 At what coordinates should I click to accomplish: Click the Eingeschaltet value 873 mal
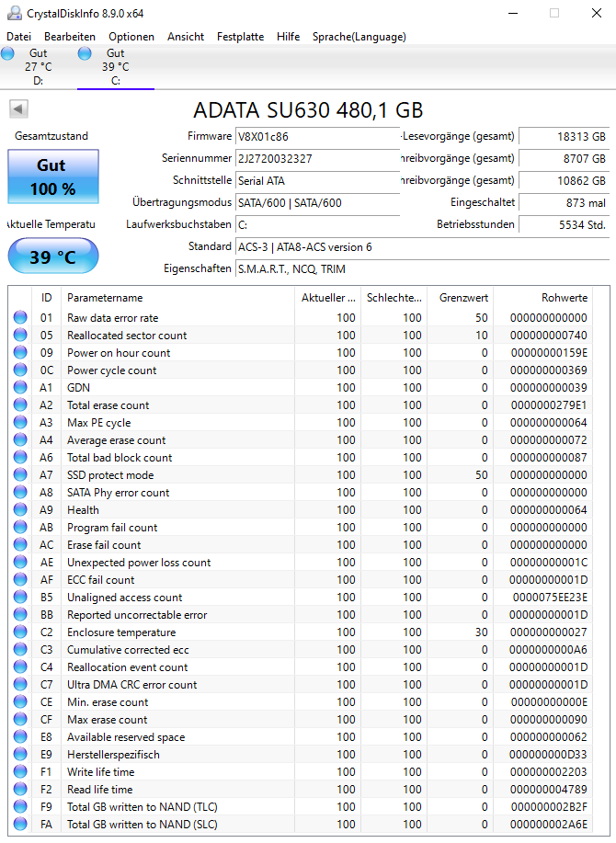pyautogui.click(x=564, y=202)
